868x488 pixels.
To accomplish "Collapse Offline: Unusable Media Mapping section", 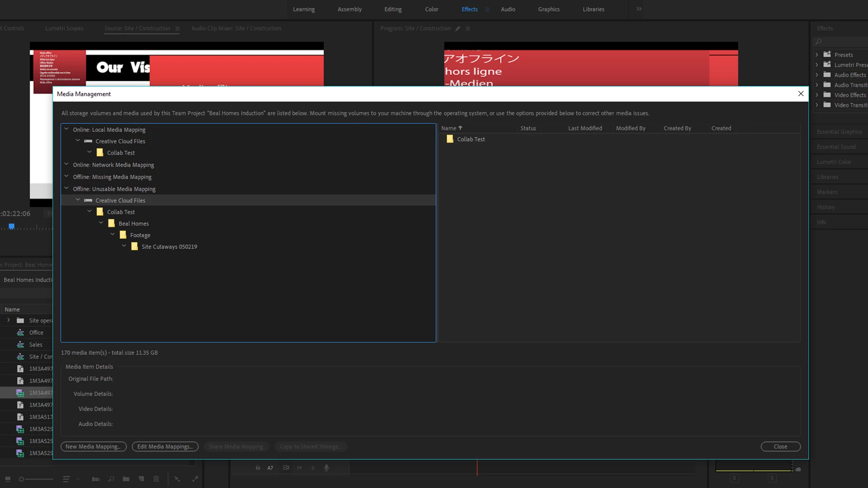I will pyautogui.click(x=66, y=188).
